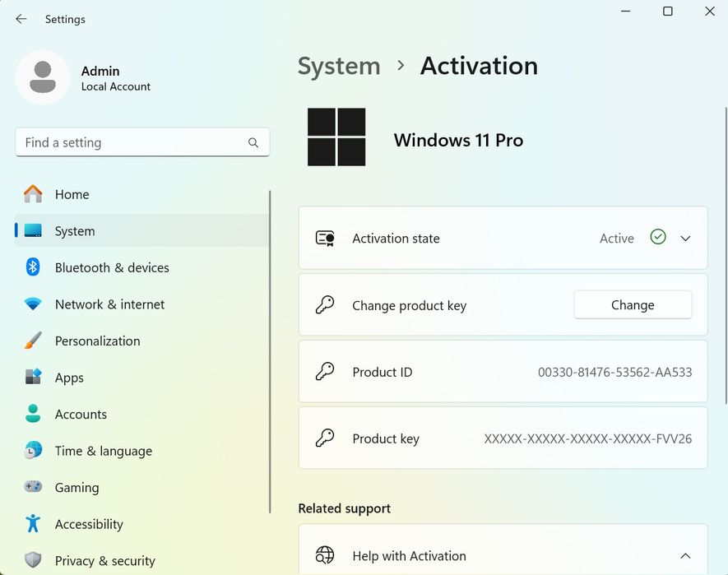Open Gaming settings
Viewport: 728px width, 575px height.
(x=141, y=487)
